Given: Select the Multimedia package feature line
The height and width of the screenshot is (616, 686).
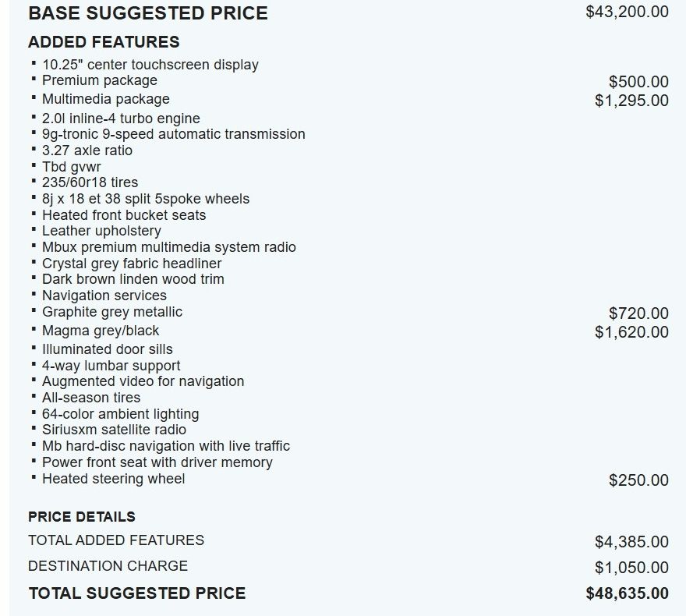Looking at the screenshot, I should 106,99.
